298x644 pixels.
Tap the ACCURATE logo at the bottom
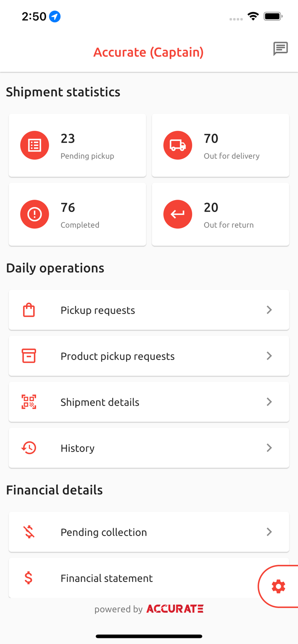175,608
